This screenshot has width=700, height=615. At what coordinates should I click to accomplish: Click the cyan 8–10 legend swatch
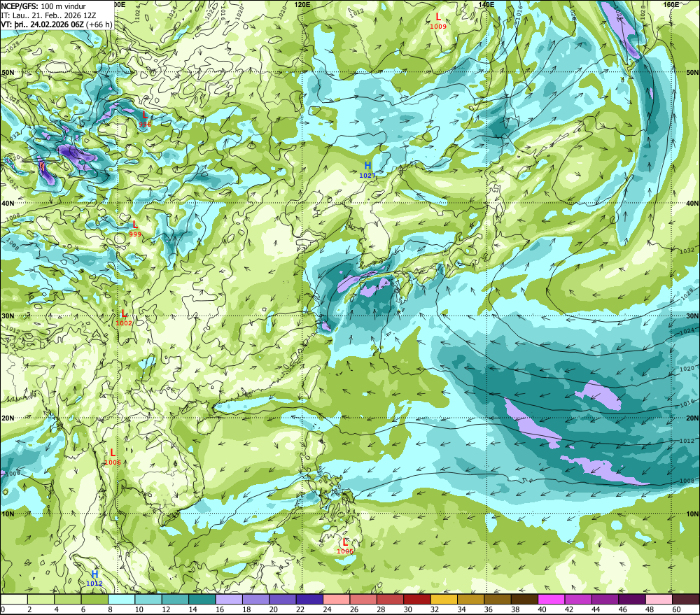tap(121, 599)
